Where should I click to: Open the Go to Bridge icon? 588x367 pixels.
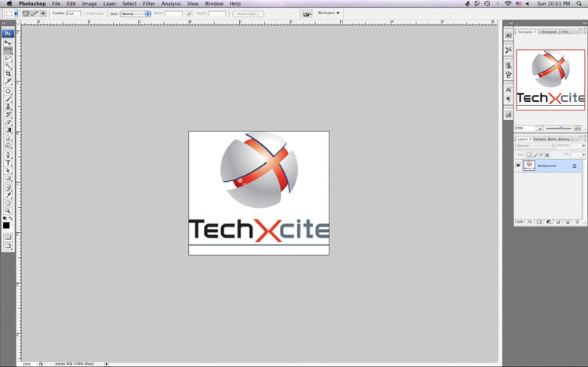[307, 14]
